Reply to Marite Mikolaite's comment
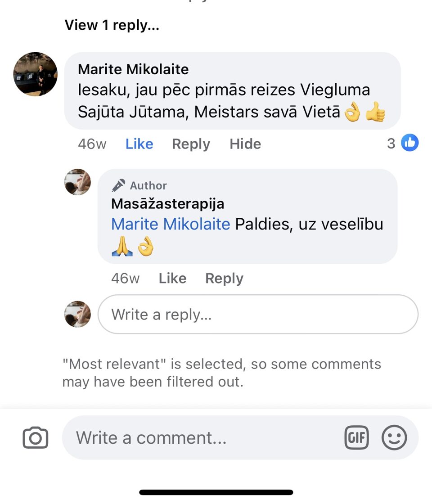This screenshot has width=432, height=504. coord(191,144)
